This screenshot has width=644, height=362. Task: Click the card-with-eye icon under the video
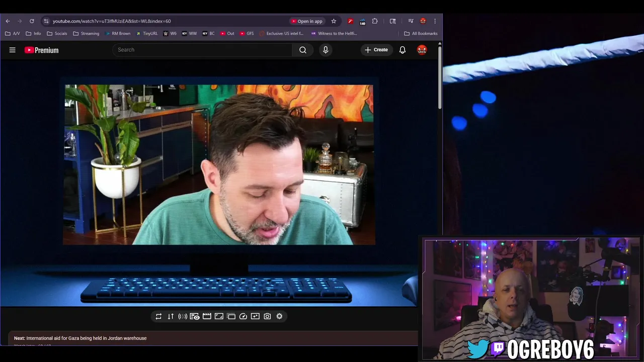(195, 316)
